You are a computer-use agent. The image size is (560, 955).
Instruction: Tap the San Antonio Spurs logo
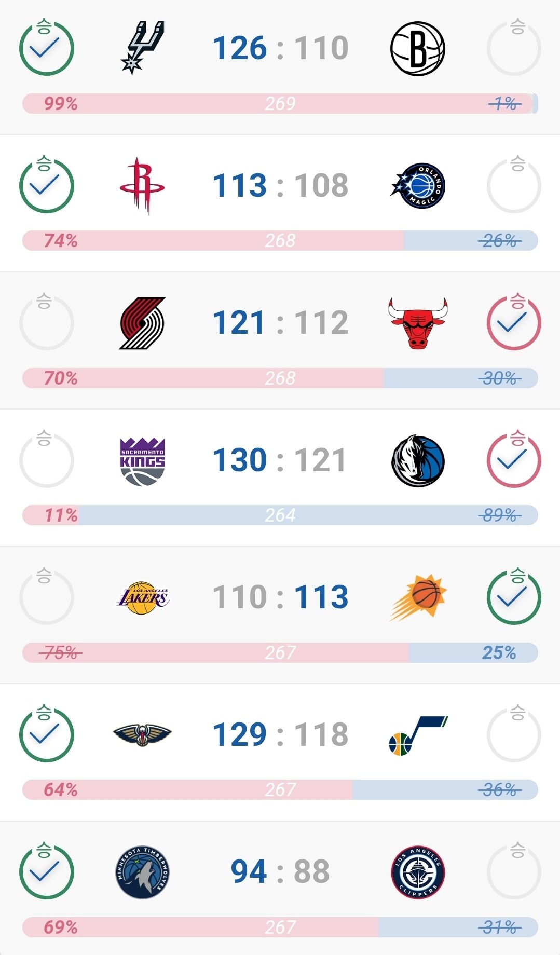pos(142,48)
